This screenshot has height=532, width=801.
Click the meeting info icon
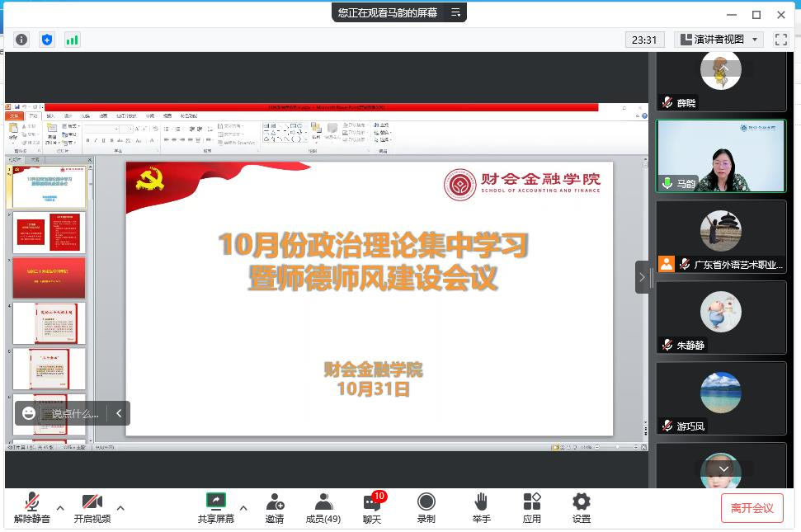(x=21, y=40)
